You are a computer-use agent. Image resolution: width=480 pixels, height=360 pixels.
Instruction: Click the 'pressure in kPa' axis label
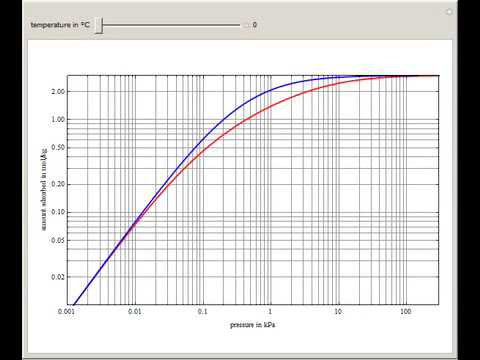coord(252,325)
